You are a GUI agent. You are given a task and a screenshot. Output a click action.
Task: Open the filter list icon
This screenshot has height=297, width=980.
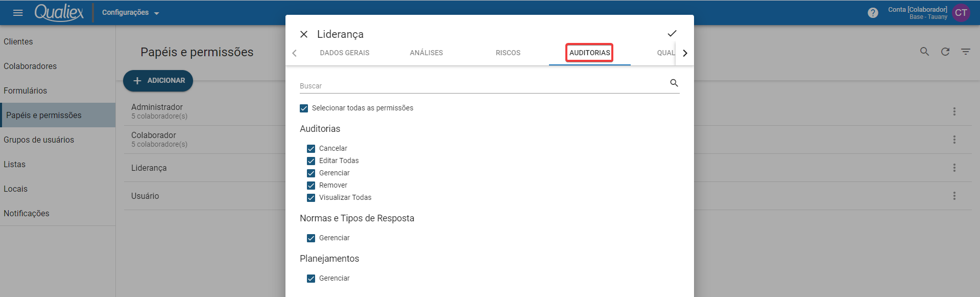(966, 52)
